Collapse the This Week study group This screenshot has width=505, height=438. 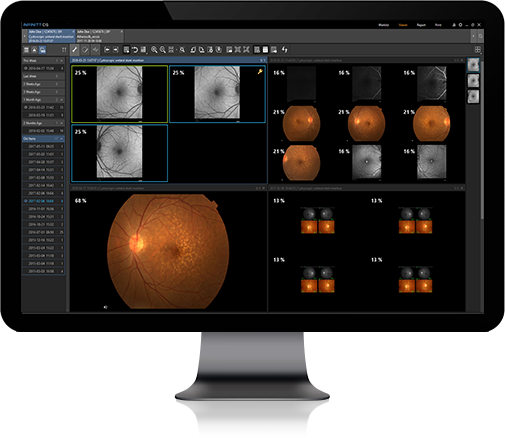tap(62, 61)
